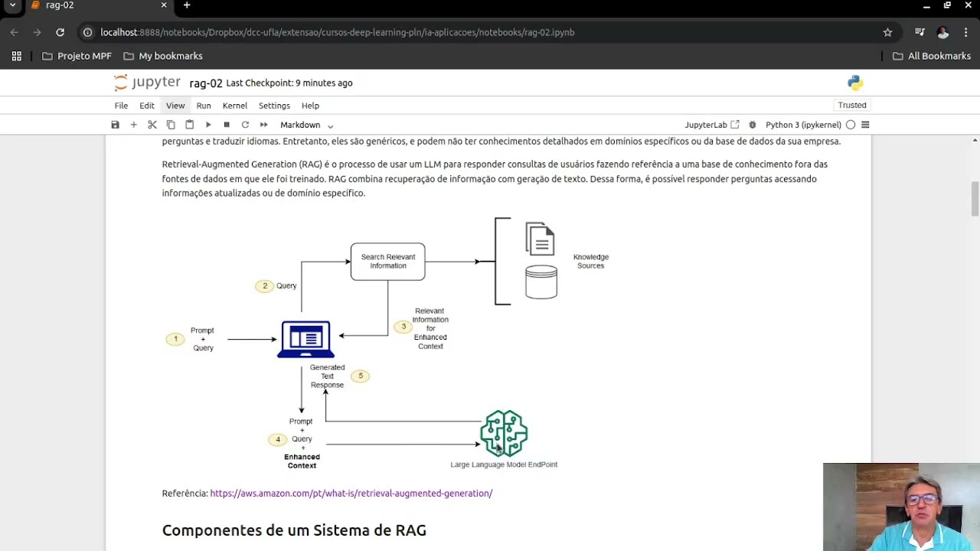Click the Last Checkpoint text
Viewport: 980px width, 551px height.
coord(289,83)
